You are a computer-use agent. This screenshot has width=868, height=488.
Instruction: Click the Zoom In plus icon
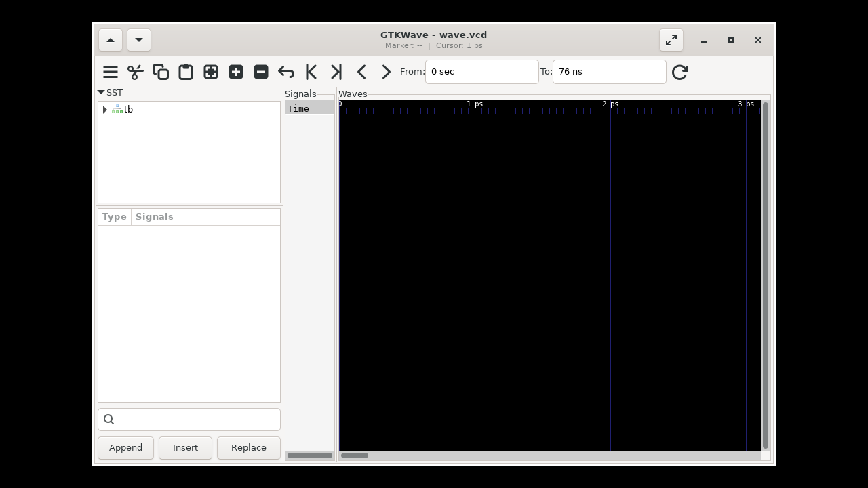coord(236,72)
